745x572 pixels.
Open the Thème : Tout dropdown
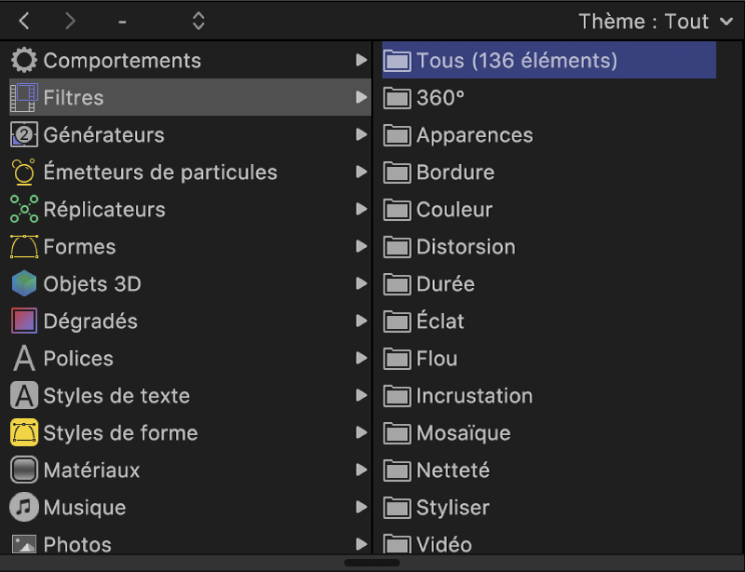[656, 21]
